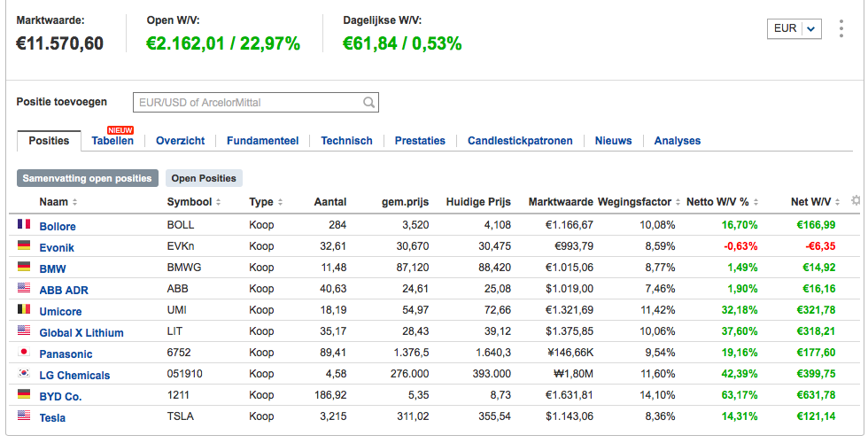Click Umicore weighting 11,42%
Screen dimensions: 868x443
pyautogui.click(x=657, y=309)
